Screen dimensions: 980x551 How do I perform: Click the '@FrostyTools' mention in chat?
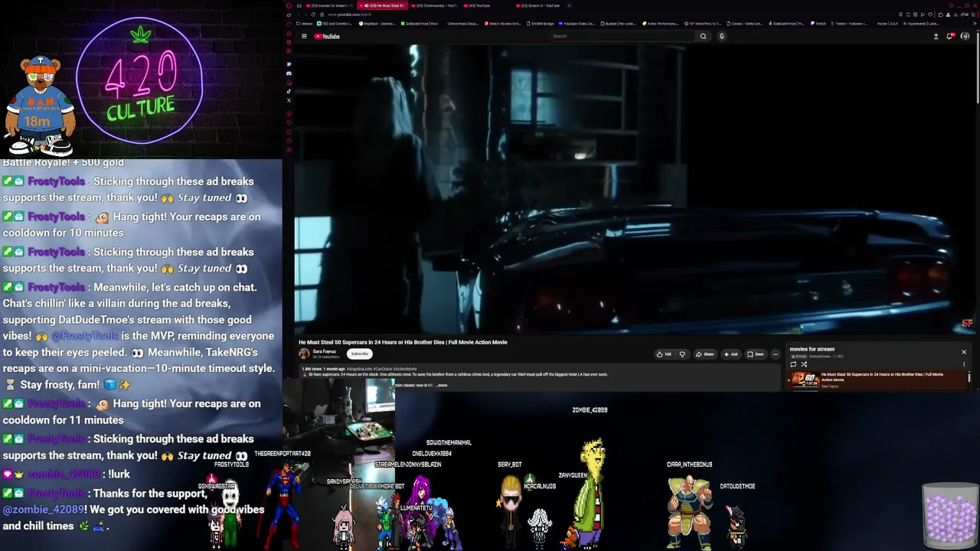pyautogui.click(x=85, y=336)
